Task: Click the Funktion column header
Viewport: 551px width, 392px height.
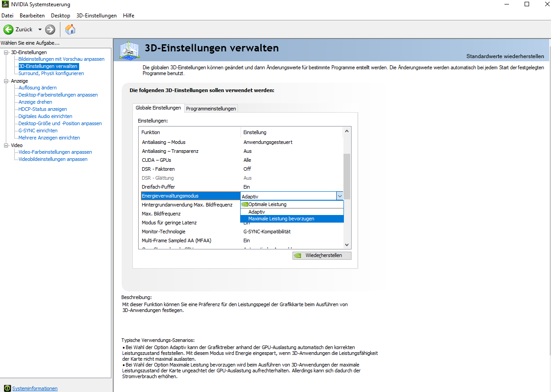Action: click(190, 132)
